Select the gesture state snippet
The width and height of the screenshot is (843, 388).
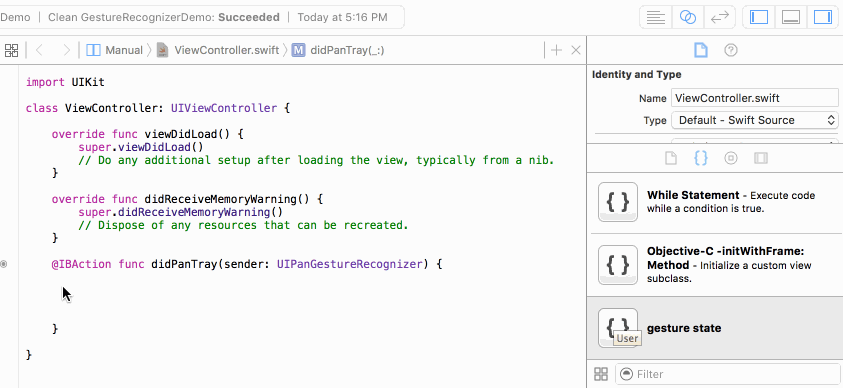715,328
